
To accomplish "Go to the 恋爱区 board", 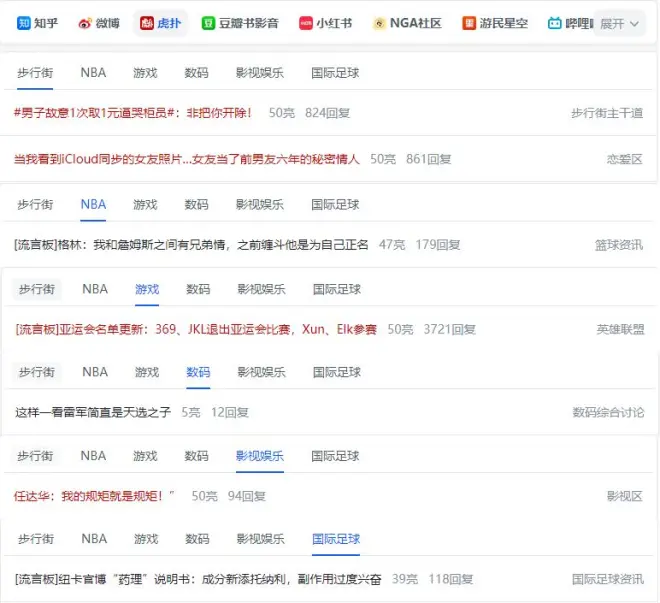I will point(624,159).
